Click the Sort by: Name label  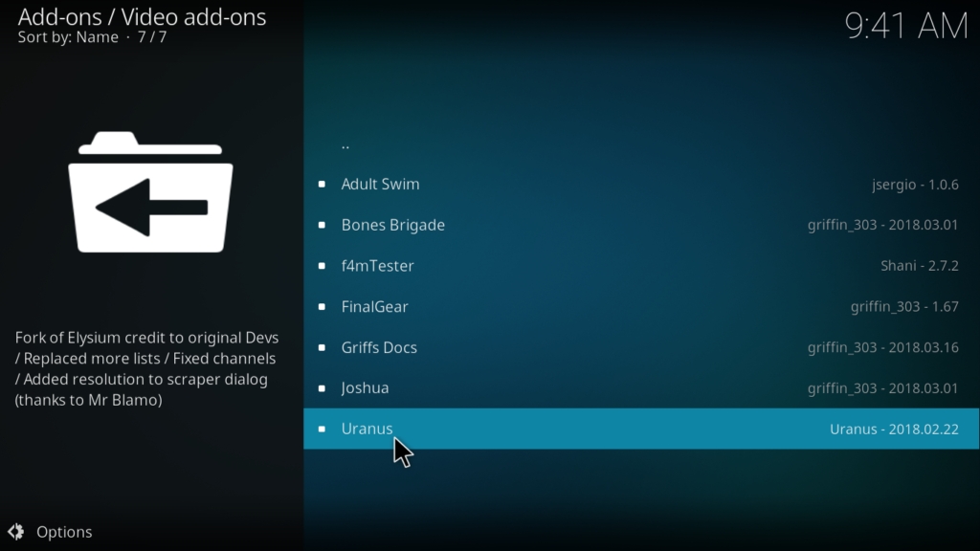[x=68, y=37]
